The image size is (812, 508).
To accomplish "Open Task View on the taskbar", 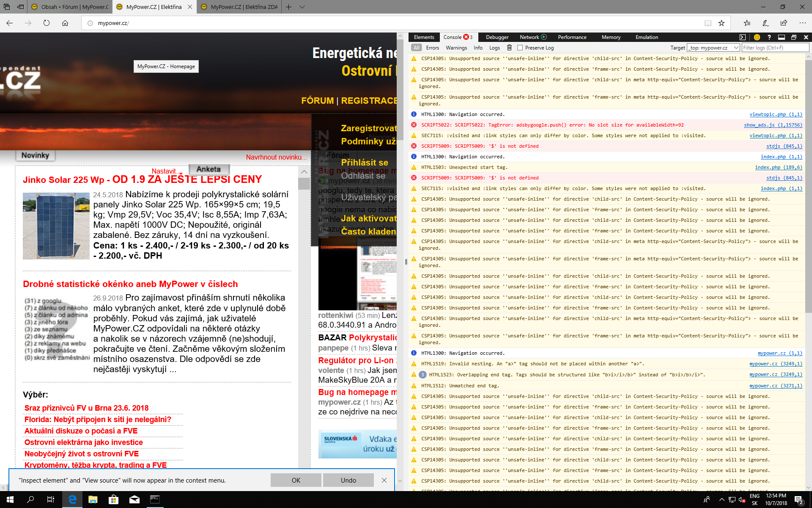I will point(51,500).
